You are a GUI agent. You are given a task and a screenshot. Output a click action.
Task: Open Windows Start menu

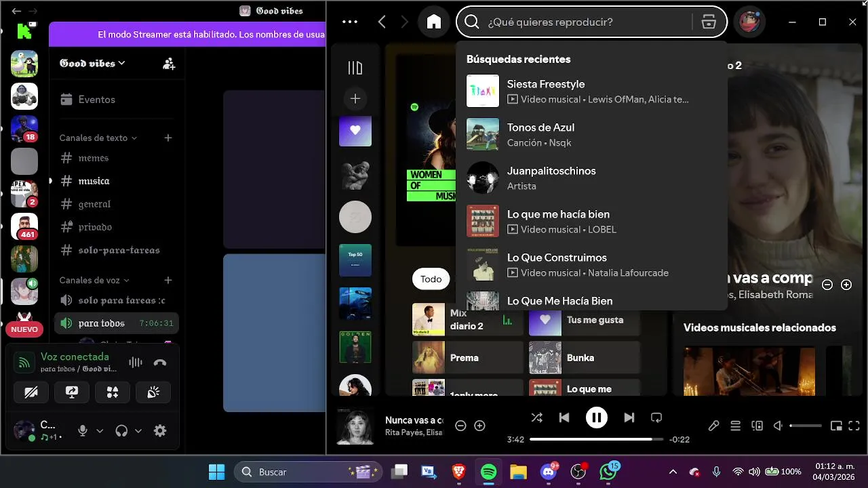tap(216, 472)
